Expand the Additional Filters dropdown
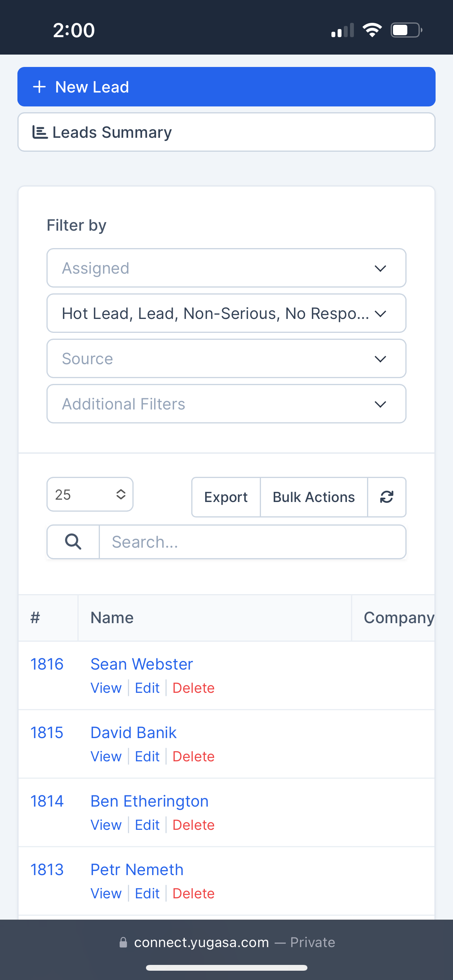The image size is (453, 980). pyautogui.click(x=226, y=404)
